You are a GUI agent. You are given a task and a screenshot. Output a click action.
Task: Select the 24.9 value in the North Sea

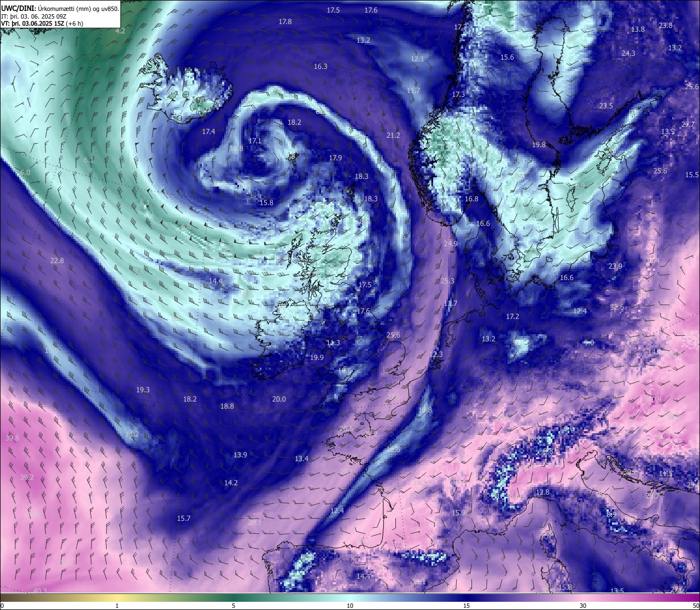[x=451, y=244]
